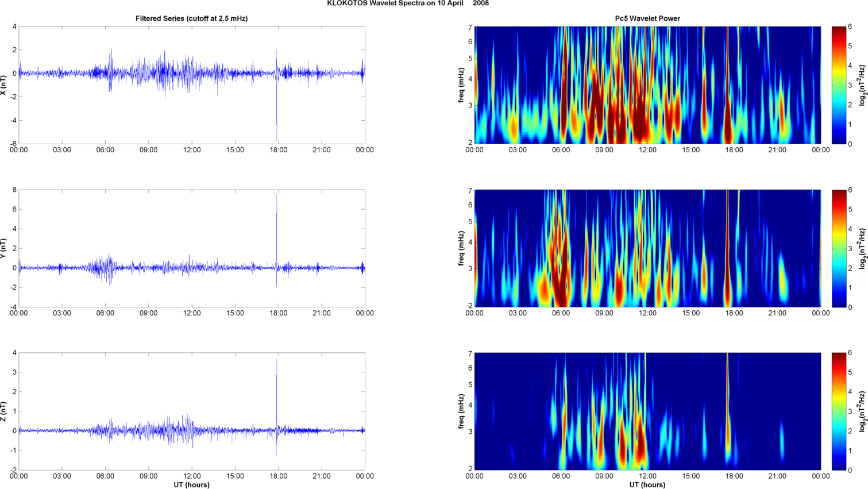Click the 06:00 tick label under Y filtered series
This screenshot has width=868, height=489.
click(x=105, y=313)
